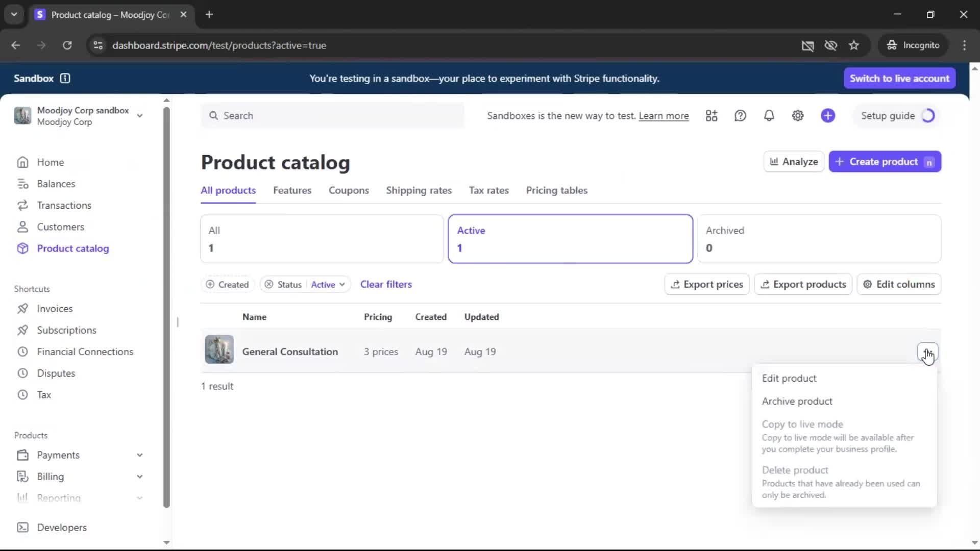The height and width of the screenshot is (551, 980).
Task: Open the settings gear icon
Action: (x=798, y=116)
